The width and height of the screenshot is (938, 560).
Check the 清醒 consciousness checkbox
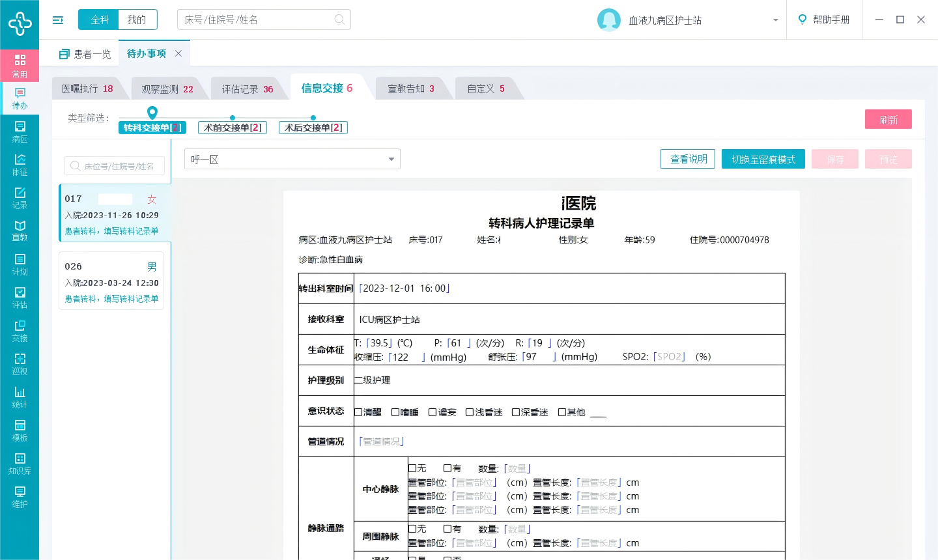tap(358, 412)
